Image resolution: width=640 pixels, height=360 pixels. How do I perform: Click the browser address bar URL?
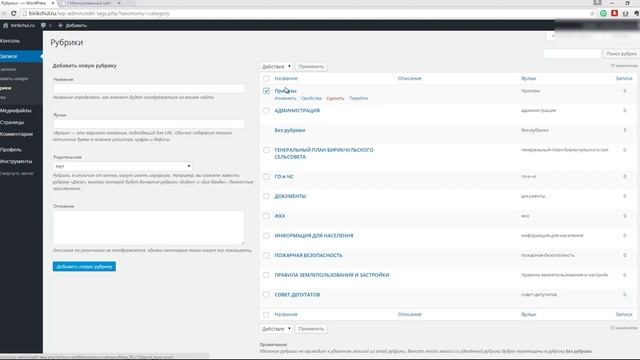(x=99, y=13)
